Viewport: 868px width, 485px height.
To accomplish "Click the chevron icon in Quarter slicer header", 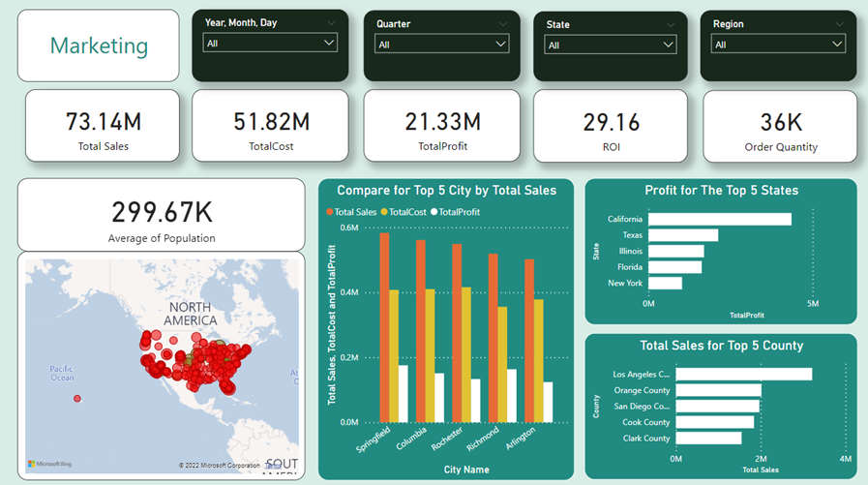I will coord(502,23).
